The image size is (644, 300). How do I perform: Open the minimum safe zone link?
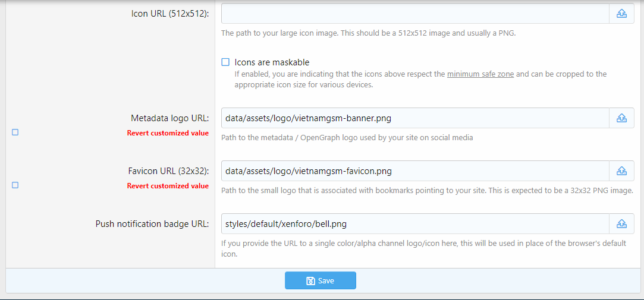(x=480, y=74)
